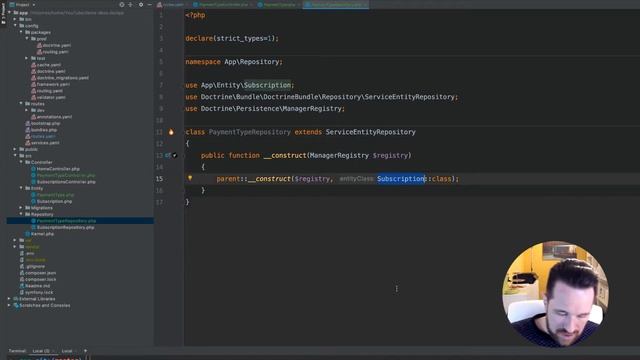Add a new terminal tab with plus icon

pos(85,351)
